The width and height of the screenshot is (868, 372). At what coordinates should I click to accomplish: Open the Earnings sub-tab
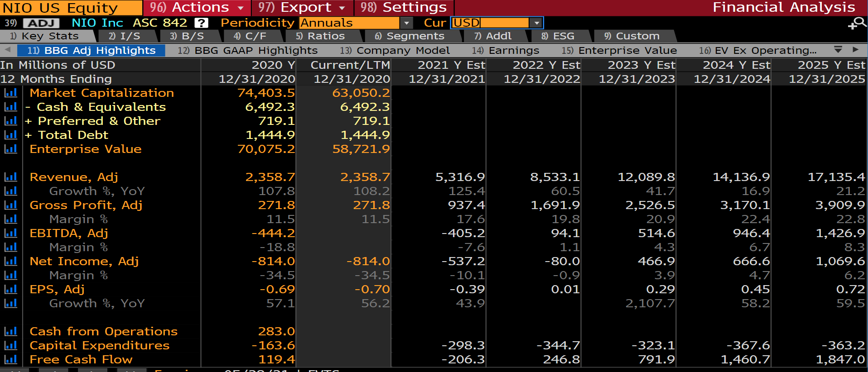click(505, 50)
